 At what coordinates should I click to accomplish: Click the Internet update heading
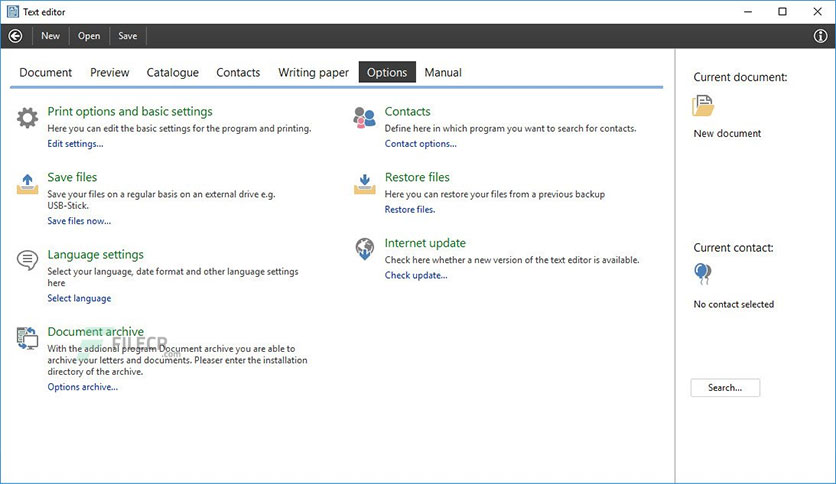(425, 243)
